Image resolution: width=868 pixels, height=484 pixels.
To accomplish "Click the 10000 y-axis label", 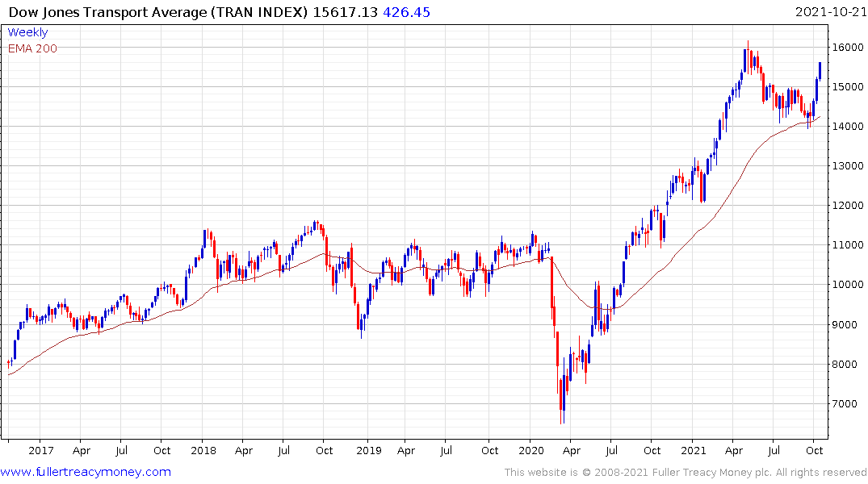I will tap(848, 285).
